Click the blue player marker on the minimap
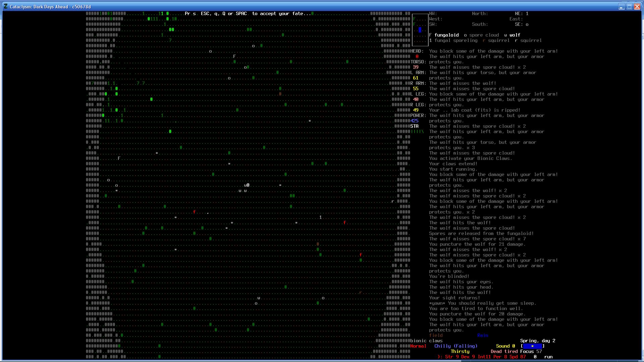The image size is (644, 362). (420, 30)
